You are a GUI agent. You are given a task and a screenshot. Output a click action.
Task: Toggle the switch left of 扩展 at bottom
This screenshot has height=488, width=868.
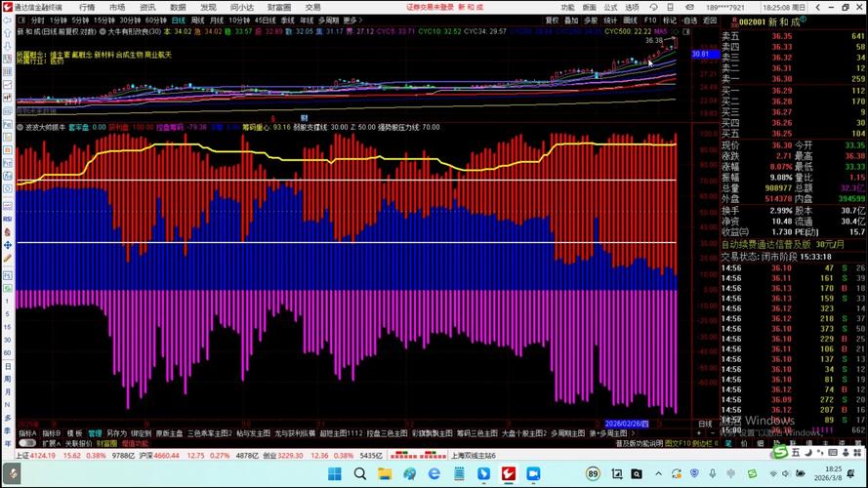[26, 444]
